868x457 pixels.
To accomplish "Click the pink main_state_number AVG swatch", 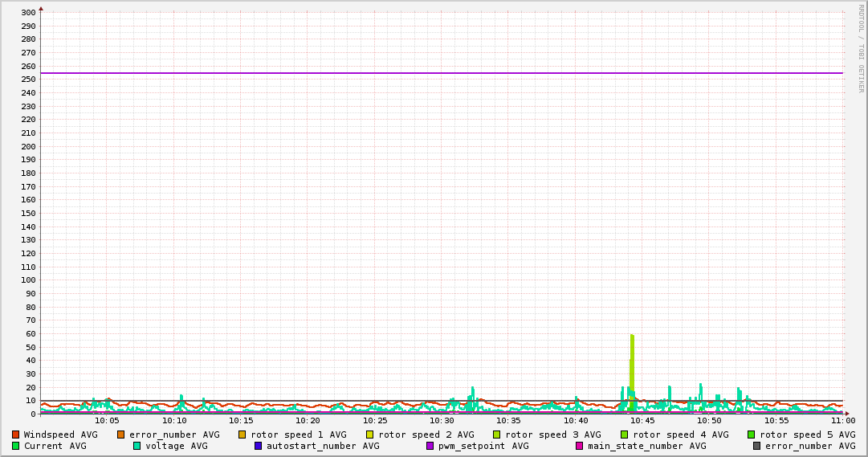I will [x=580, y=446].
